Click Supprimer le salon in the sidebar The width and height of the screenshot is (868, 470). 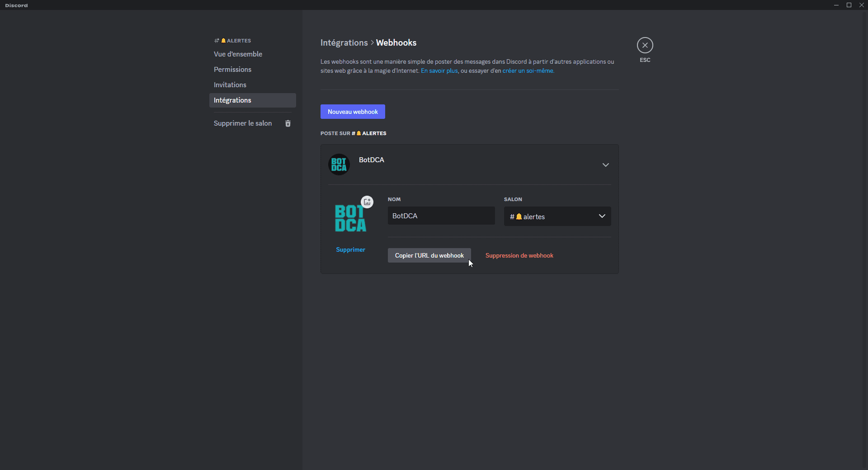[x=243, y=123]
